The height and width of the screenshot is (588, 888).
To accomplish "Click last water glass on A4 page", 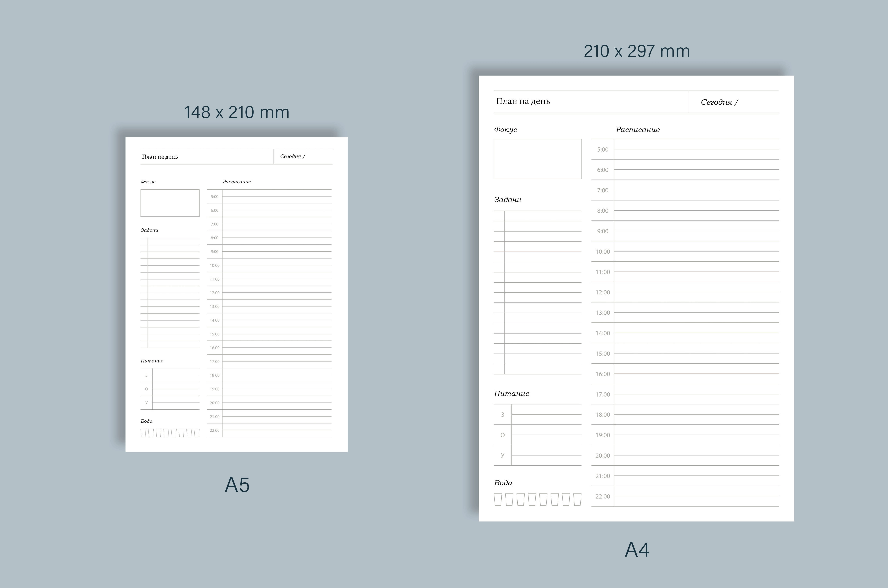I will (x=577, y=499).
